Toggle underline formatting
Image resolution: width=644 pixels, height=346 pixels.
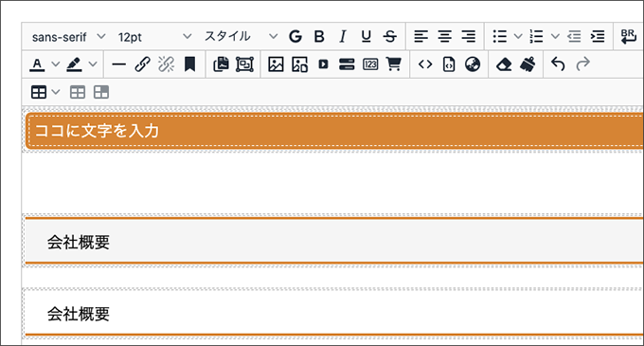[366, 37]
